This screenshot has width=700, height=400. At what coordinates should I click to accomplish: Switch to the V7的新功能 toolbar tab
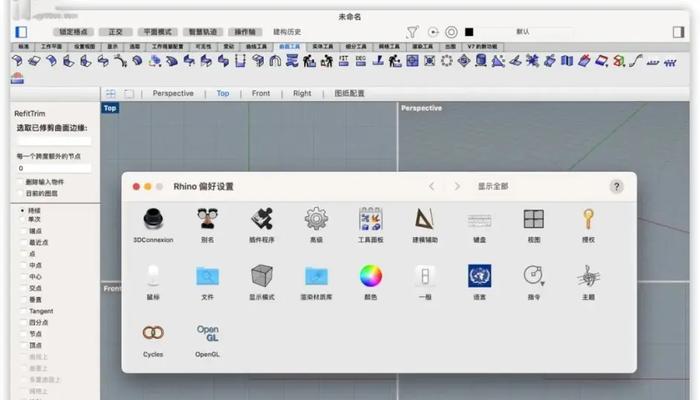pos(482,46)
